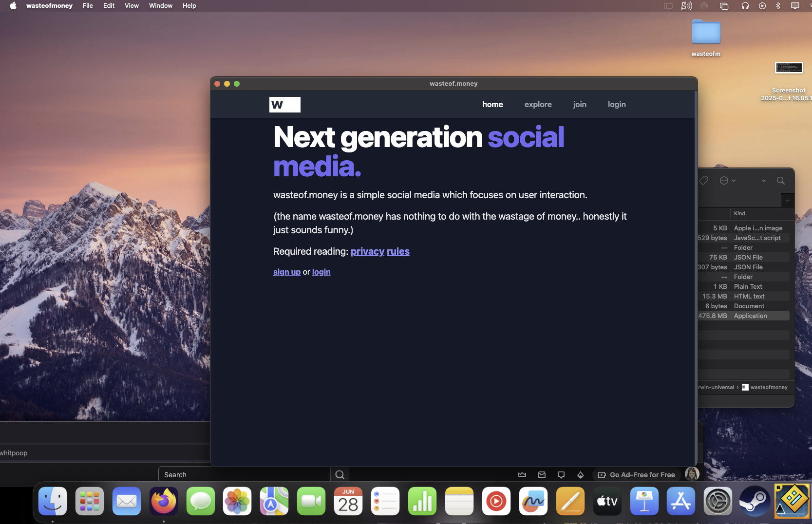Open Steam from the Dock
This screenshot has width=812, height=524.
click(754, 501)
